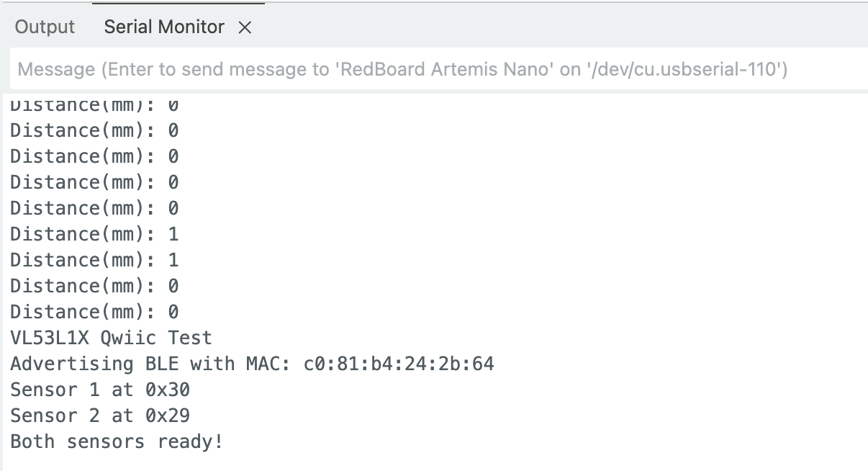Select the 'Both sensors ready!' message
The image size is (868, 471).
(x=115, y=441)
